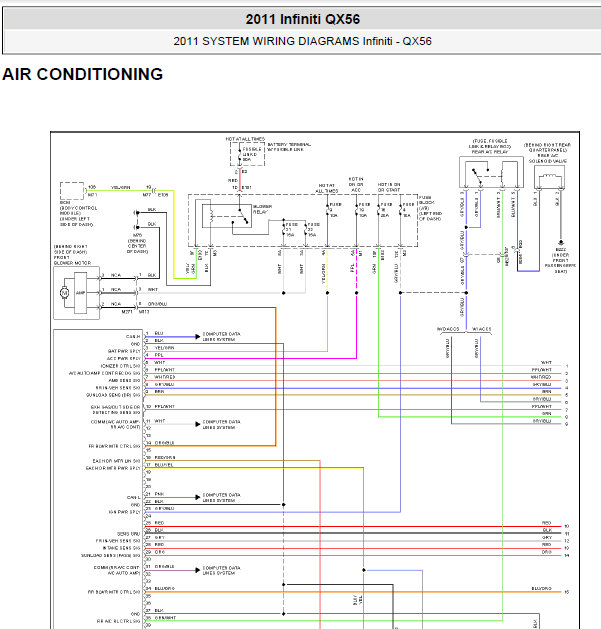This screenshot has height=629, width=601.
Task: Click the 'B222 (UNDER FRONT PASSENGER SEAT)' label
Action: pyautogui.click(x=560, y=260)
